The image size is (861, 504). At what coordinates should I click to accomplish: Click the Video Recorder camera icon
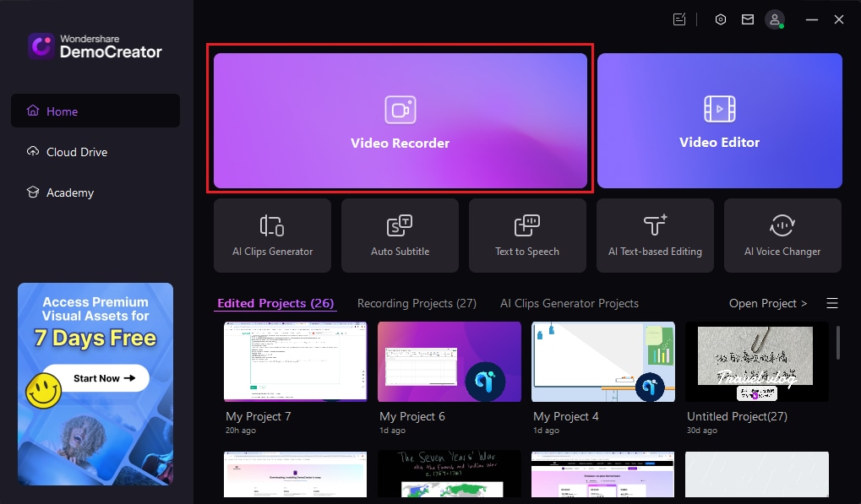click(x=401, y=110)
